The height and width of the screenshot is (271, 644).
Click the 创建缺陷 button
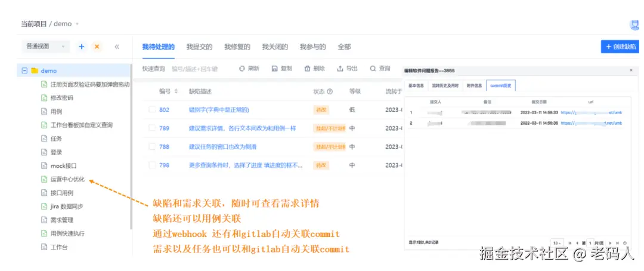(620, 47)
